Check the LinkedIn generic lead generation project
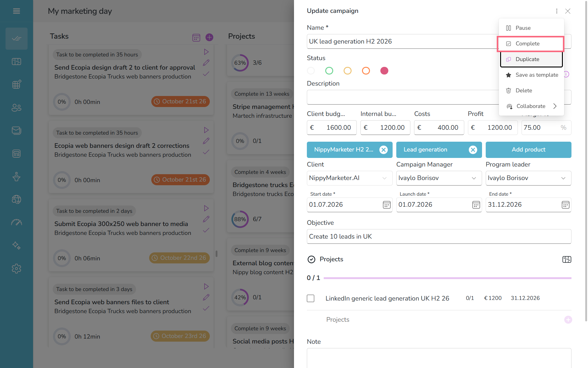This screenshot has height=368, width=588. (x=311, y=298)
